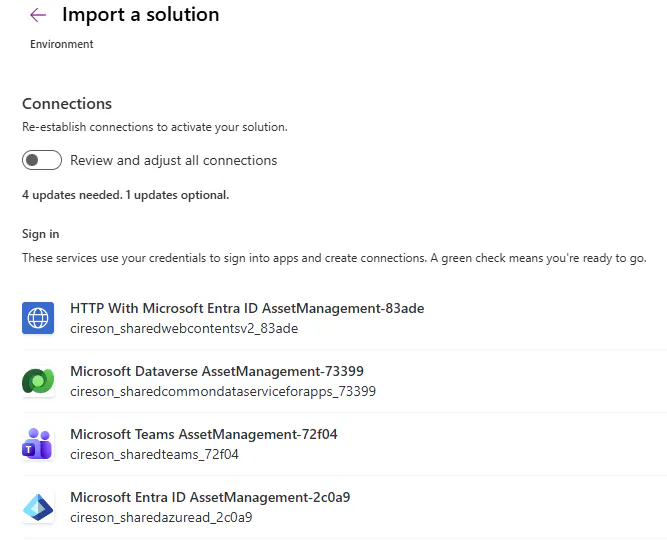Viewport: 667px width, 540px height.
Task: Click the Microsoft Teams purple icon
Action: coord(38,444)
